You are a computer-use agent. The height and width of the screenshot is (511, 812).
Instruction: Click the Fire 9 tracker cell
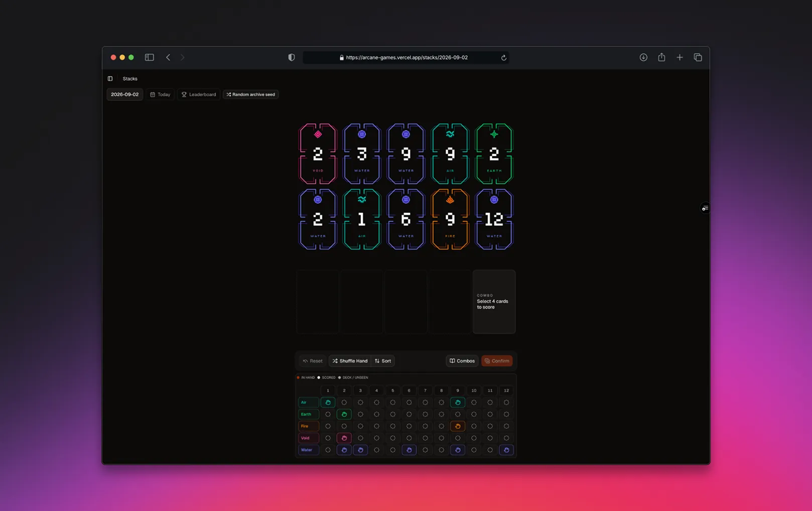coord(458,426)
